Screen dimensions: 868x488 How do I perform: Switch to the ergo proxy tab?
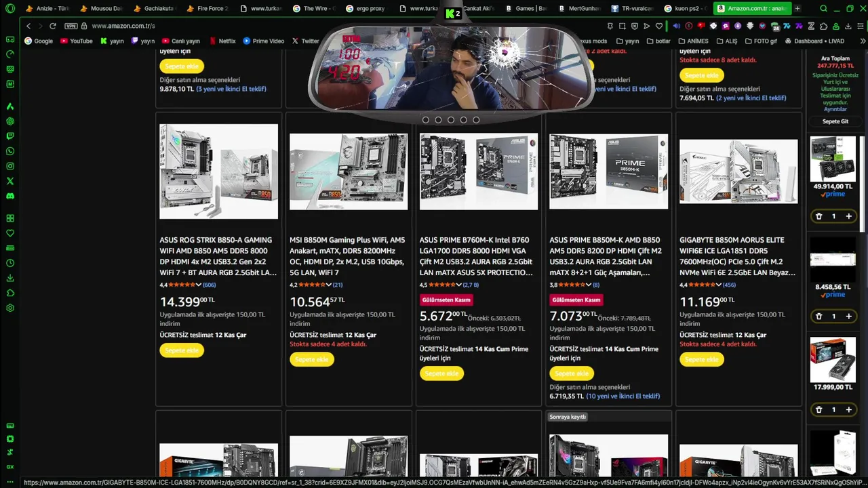(366, 9)
